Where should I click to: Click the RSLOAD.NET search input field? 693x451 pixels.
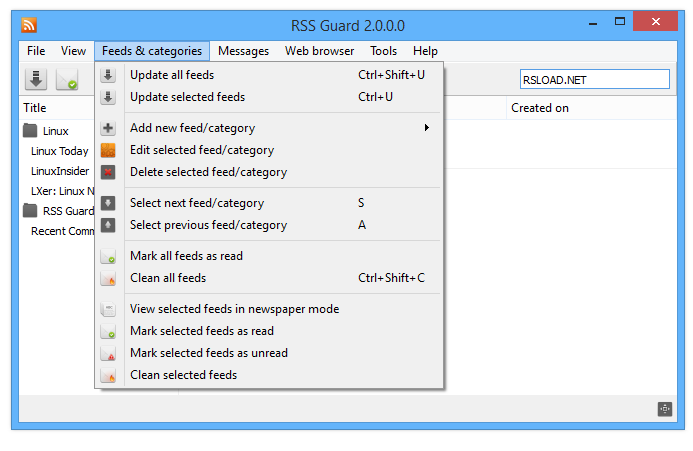pyautogui.click(x=594, y=80)
